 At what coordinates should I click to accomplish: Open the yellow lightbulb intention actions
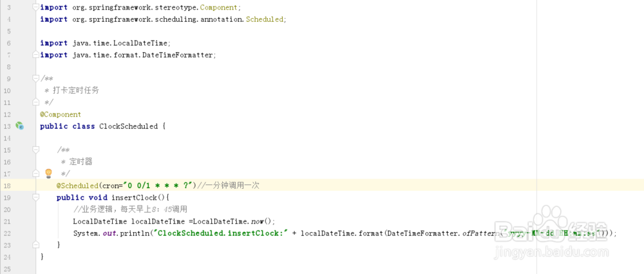pyautogui.click(x=48, y=173)
